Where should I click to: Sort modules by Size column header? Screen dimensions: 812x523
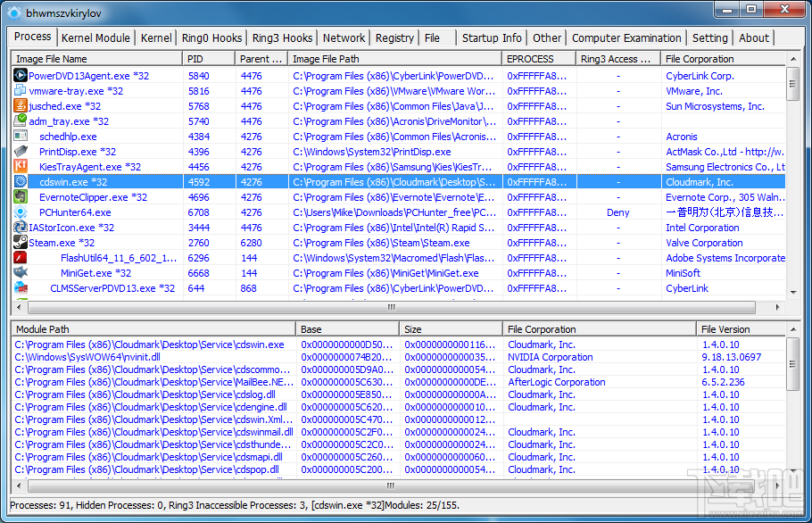click(x=451, y=328)
